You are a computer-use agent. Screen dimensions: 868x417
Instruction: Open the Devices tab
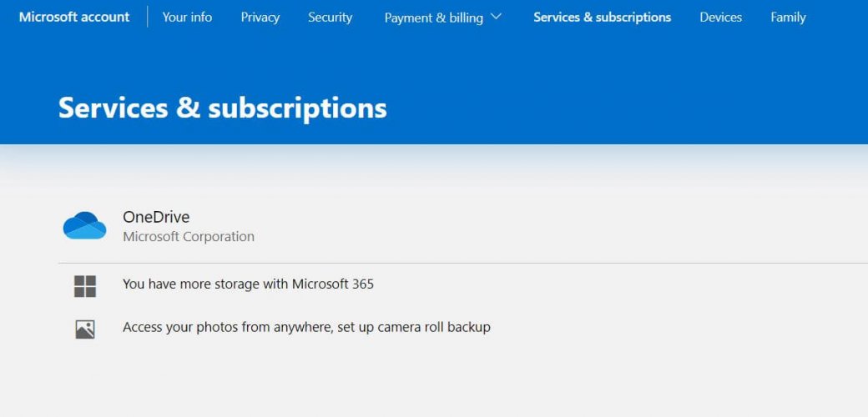point(721,18)
